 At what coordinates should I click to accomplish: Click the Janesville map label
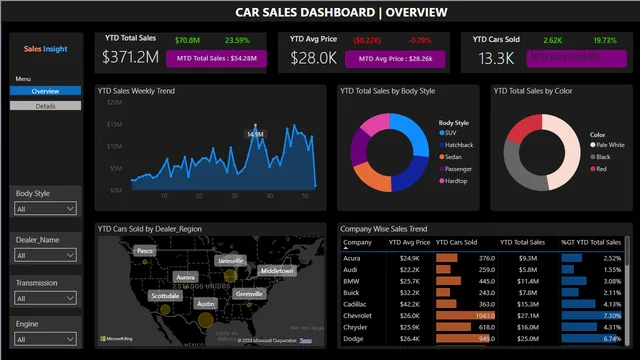(x=231, y=260)
